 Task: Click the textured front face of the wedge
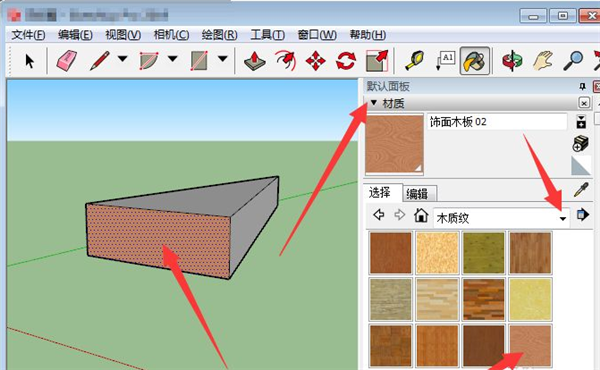(157, 240)
